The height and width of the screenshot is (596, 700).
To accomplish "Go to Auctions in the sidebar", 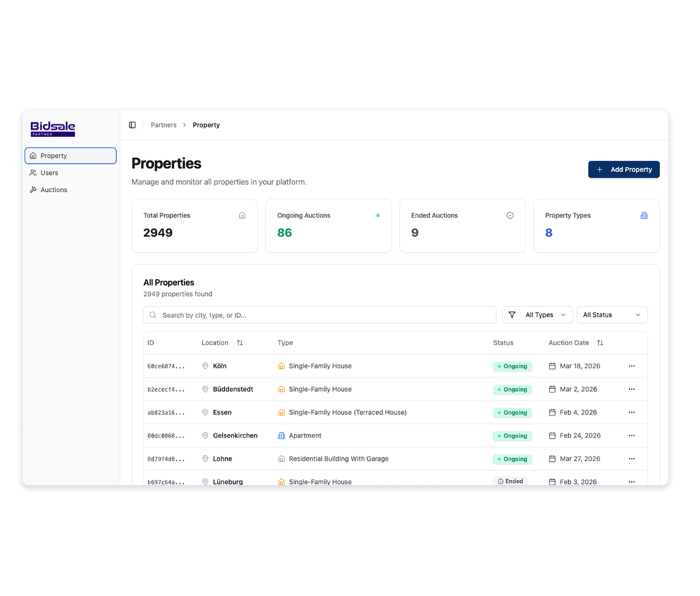I will click(x=53, y=190).
